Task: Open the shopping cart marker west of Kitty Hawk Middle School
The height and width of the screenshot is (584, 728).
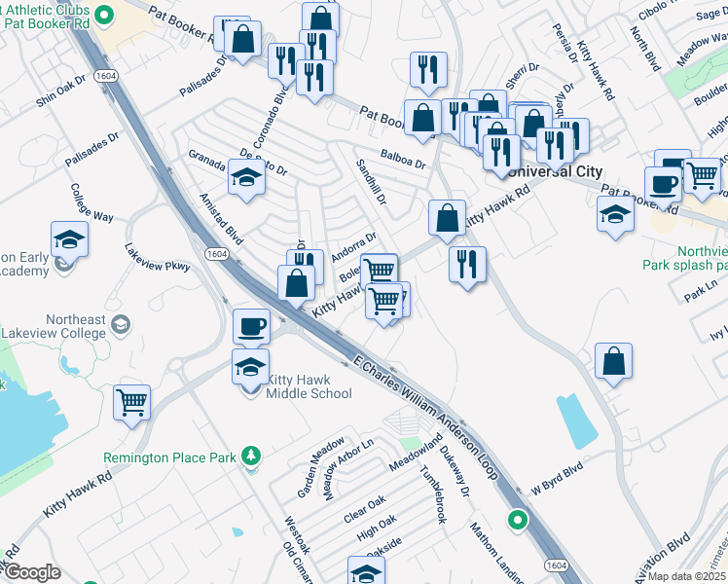Action: coord(131,401)
